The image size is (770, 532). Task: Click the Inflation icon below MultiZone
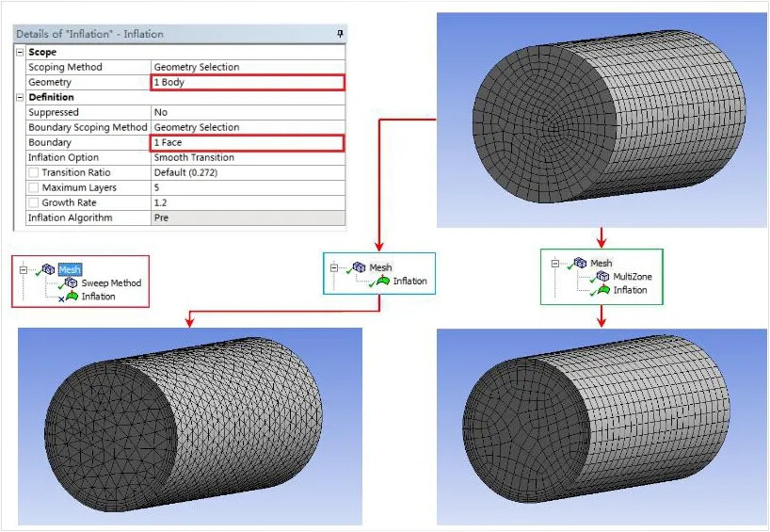coord(602,290)
